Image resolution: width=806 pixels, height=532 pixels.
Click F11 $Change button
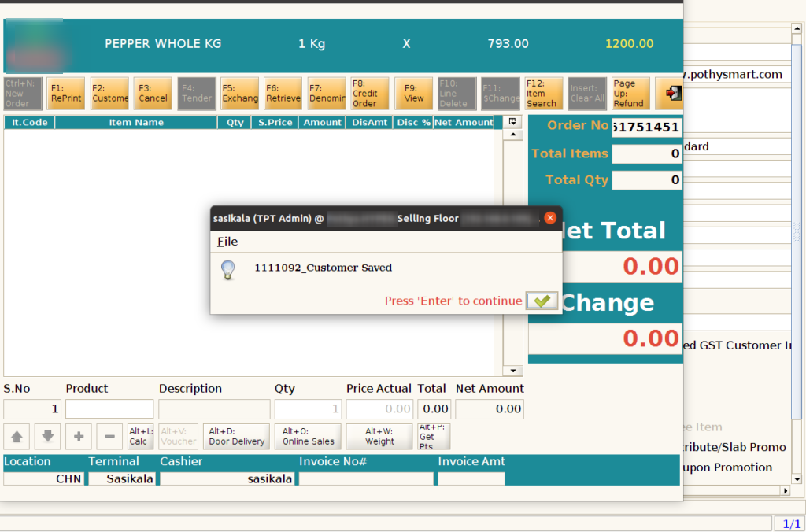click(500, 94)
